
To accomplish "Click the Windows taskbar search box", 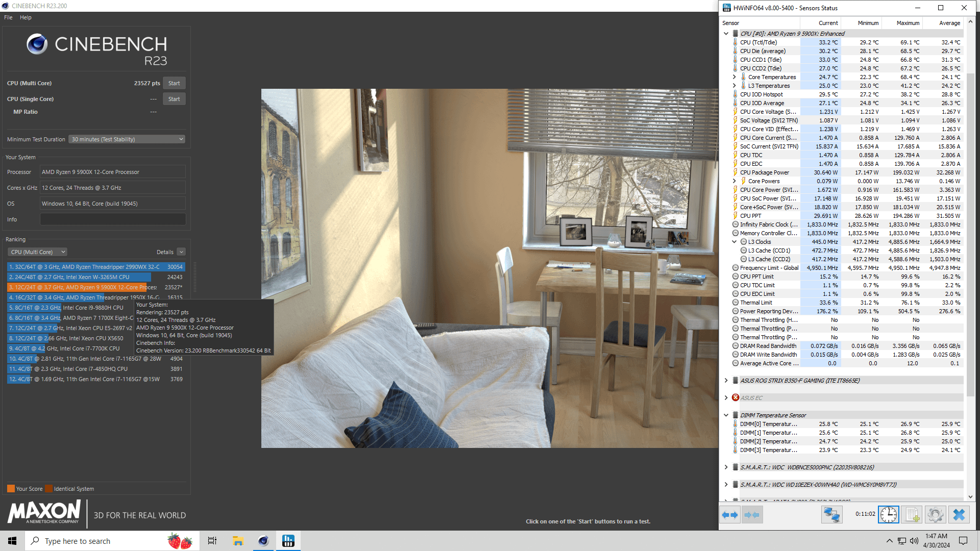I will pos(112,541).
